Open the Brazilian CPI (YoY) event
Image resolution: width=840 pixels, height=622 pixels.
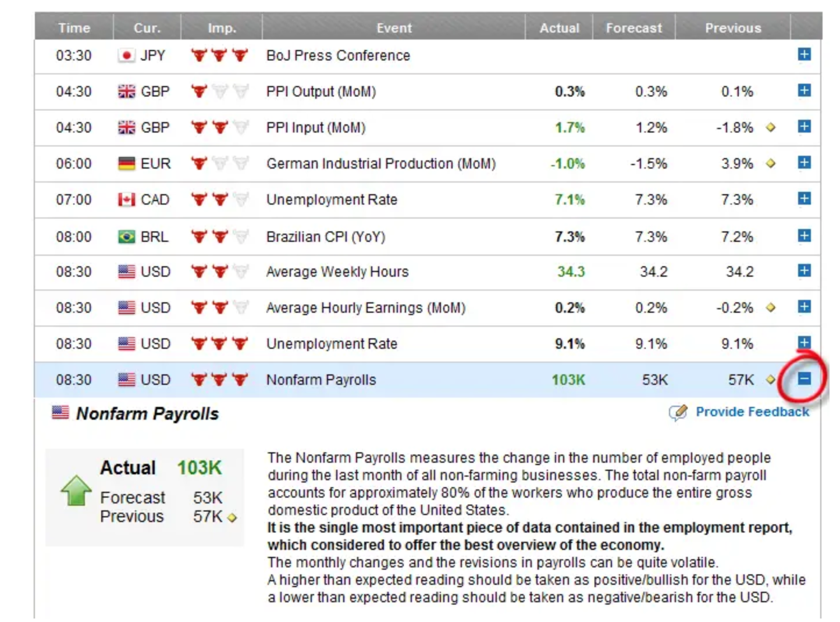coord(326,237)
